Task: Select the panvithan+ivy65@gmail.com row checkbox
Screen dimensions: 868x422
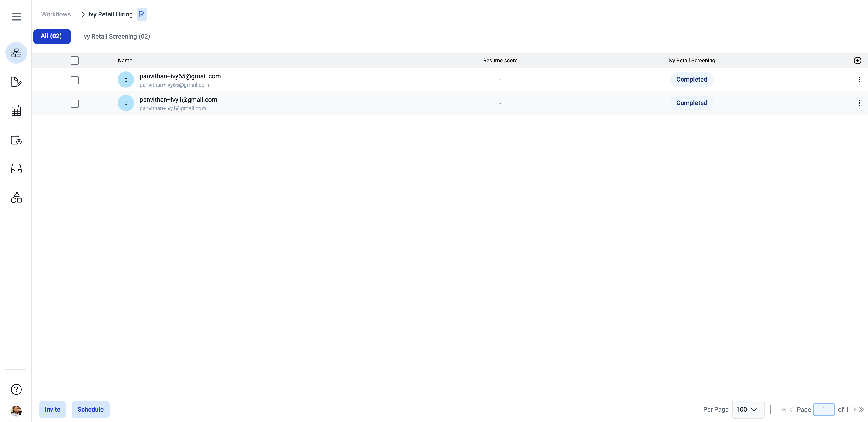Action: tap(74, 80)
